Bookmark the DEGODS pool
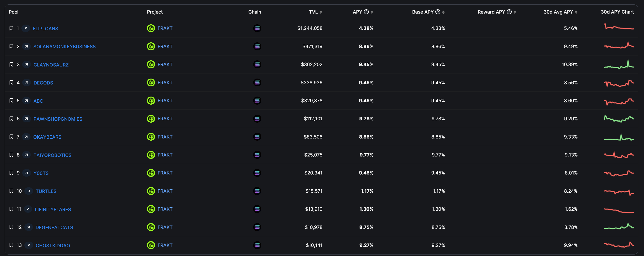The image size is (644, 256). pos(11,82)
